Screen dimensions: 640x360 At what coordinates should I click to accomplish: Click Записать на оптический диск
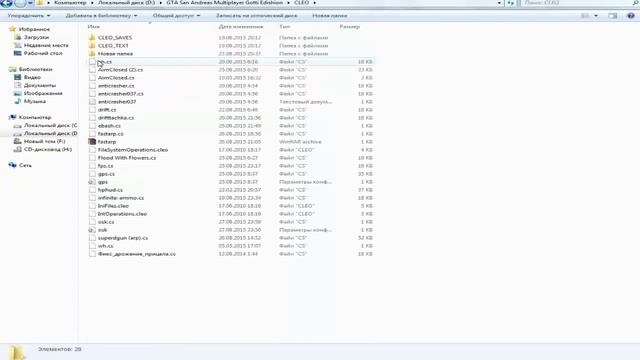(x=256, y=16)
